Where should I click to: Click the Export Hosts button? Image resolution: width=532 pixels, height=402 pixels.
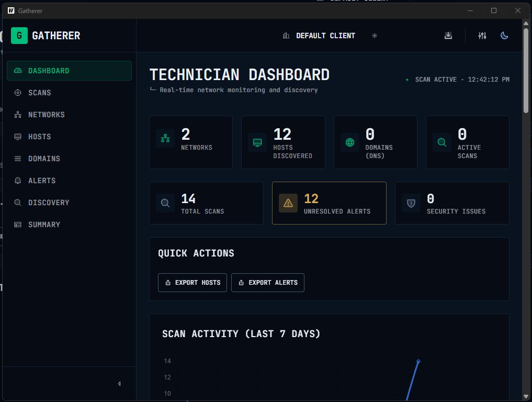pyautogui.click(x=192, y=282)
